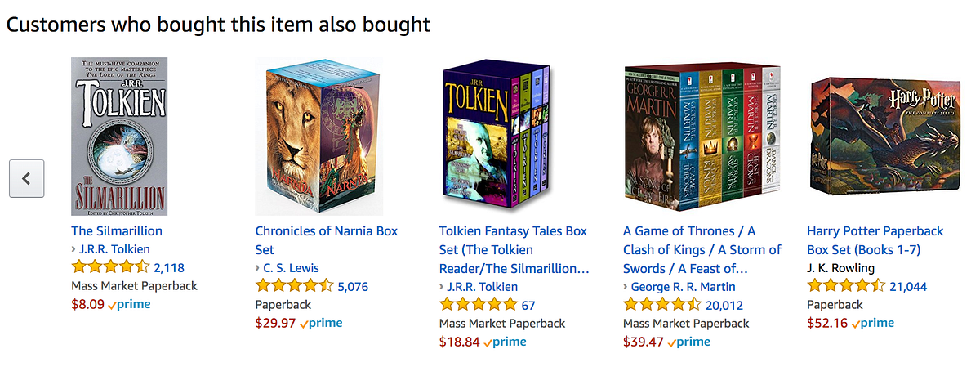Click Prime badge next to $52.16 price
Screen dimensions: 980x367
(x=874, y=323)
